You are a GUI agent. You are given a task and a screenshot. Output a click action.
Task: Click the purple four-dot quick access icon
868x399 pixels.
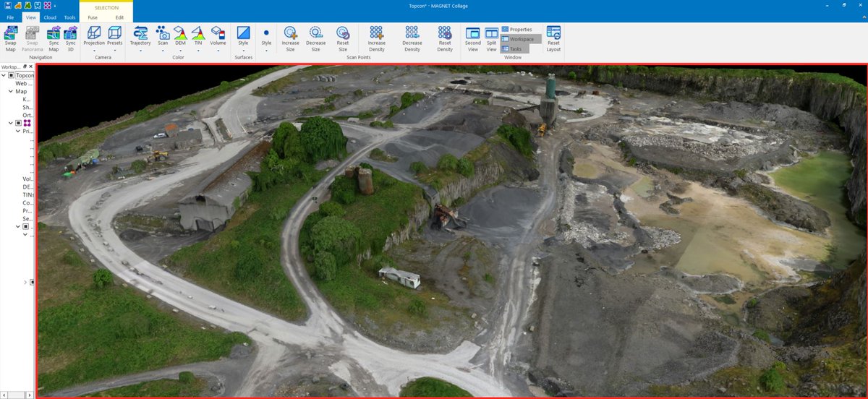point(47,5)
